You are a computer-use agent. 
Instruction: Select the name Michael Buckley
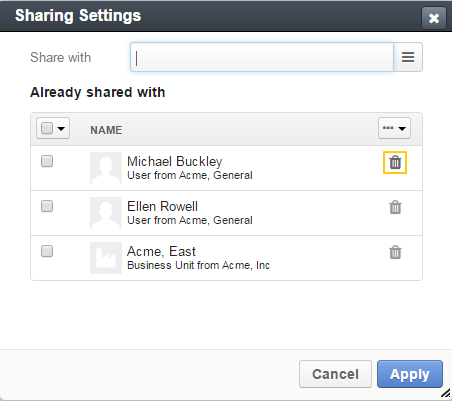(x=175, y=161)
